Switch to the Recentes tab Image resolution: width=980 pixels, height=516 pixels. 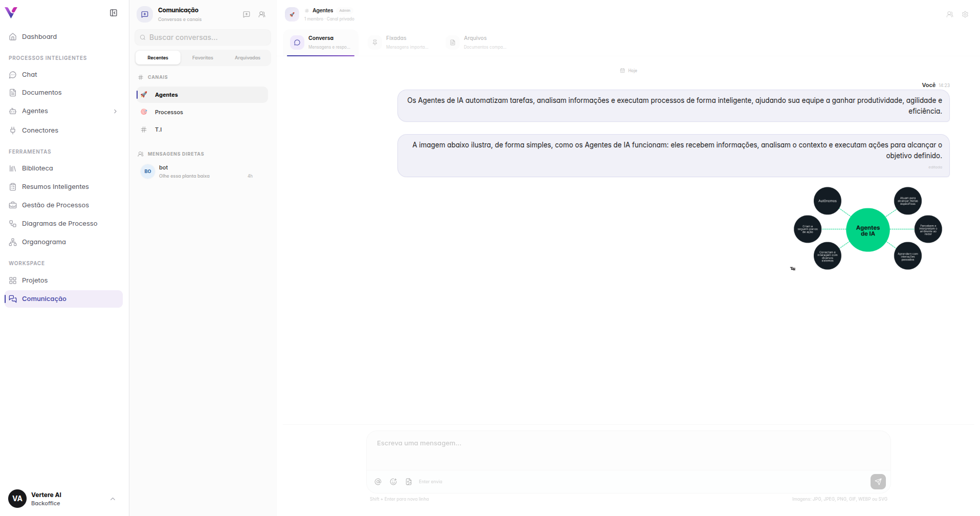[158, 58]
